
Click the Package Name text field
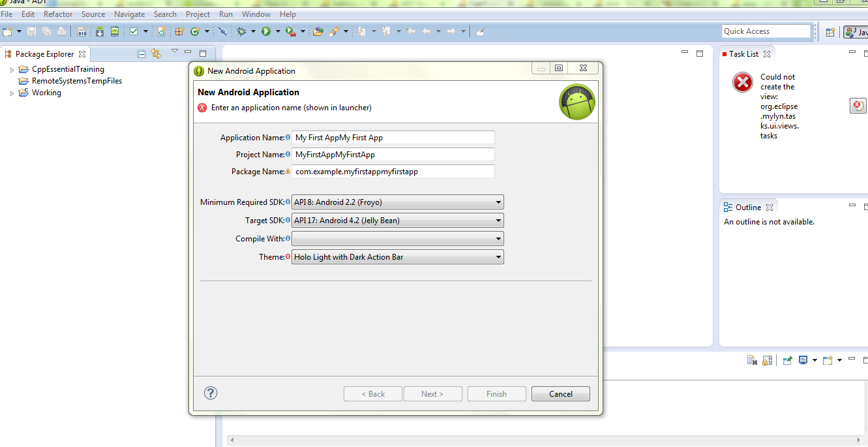tap(393, 172)
